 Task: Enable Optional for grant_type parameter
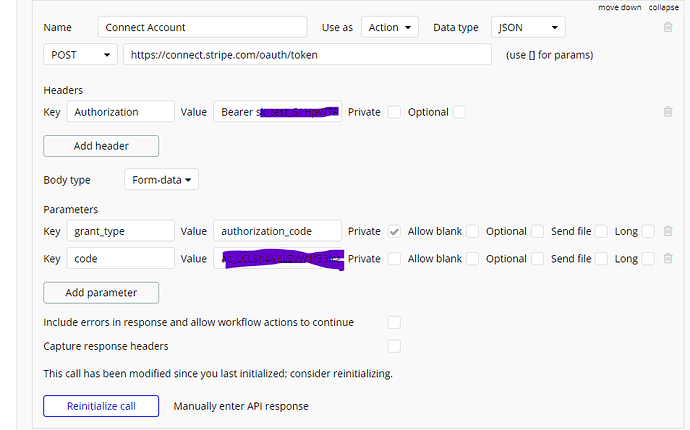click(x=537, y=232)
